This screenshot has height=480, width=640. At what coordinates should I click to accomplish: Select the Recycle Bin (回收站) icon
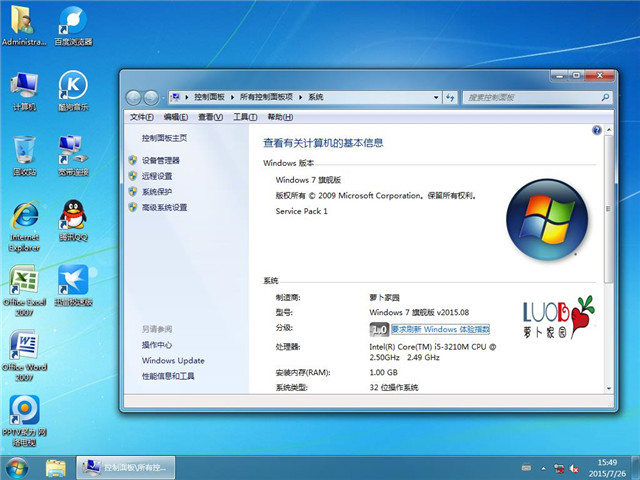click(x=23, y=151)
